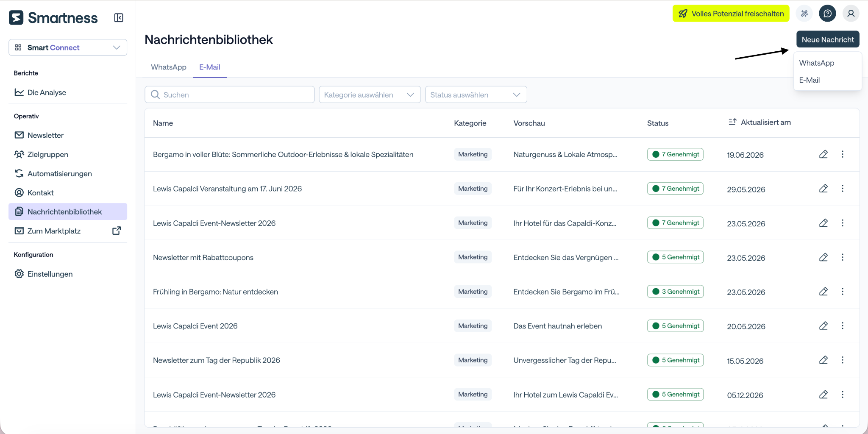This screenshot has height=434, width=868.
Task: Focus the Suchen search field
Action: tap(230, 95)
